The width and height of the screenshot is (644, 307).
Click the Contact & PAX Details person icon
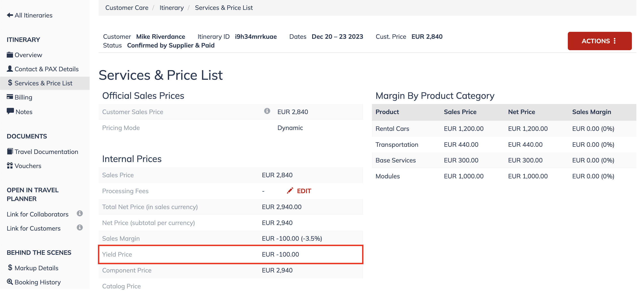(10, 69)
